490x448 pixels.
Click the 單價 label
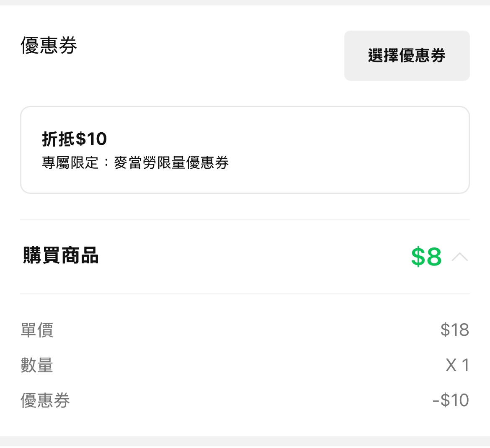(37, 330)
